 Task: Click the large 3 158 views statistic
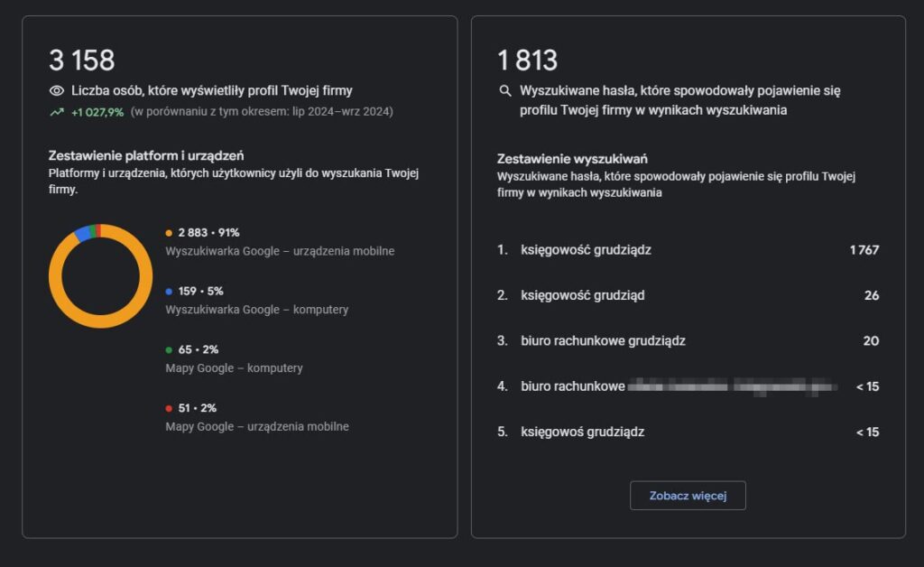(x=81, y=60)
